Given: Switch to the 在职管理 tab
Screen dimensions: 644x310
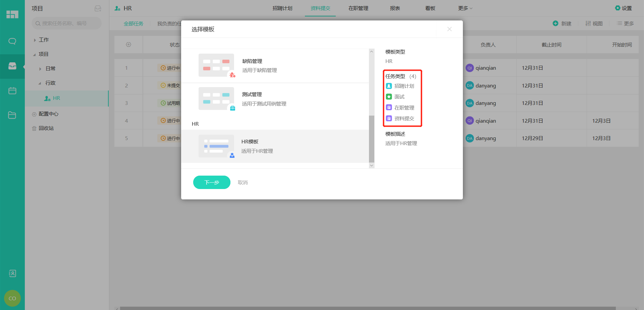Looking at the screenshot, I should 358,8.
